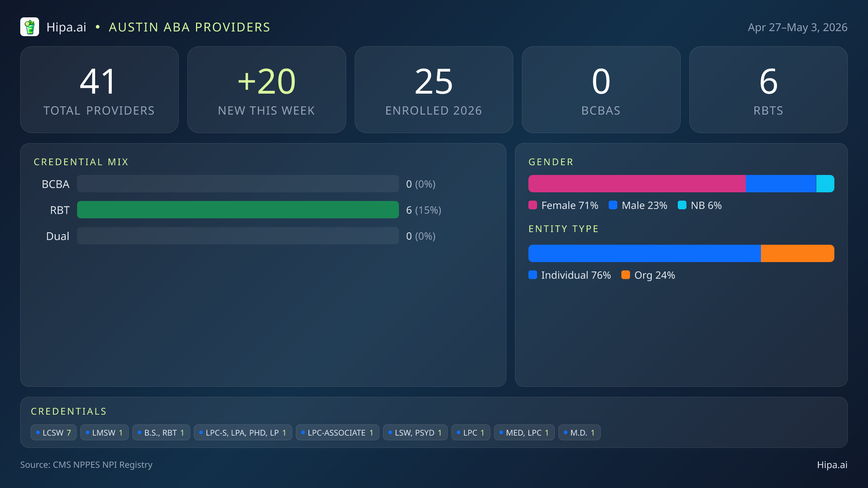Select the LPC-S, LPA, PHD, LP chip

point(243,432)
